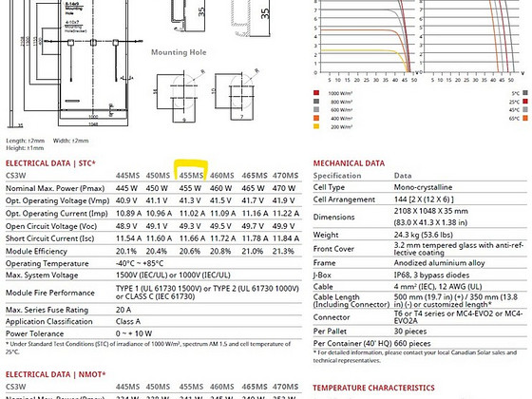Click the 'Open Circuit Voltage (Voc)' row label
Image resolution: width=532 pixels, height=399 pixels.
pyautogui.click(x=51, y=226)
